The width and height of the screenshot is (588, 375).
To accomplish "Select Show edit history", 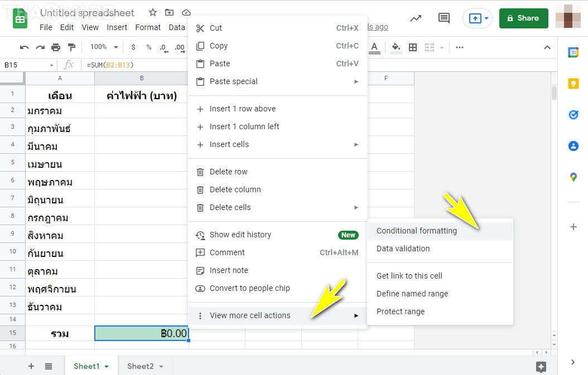I will (x=277, y=235).
